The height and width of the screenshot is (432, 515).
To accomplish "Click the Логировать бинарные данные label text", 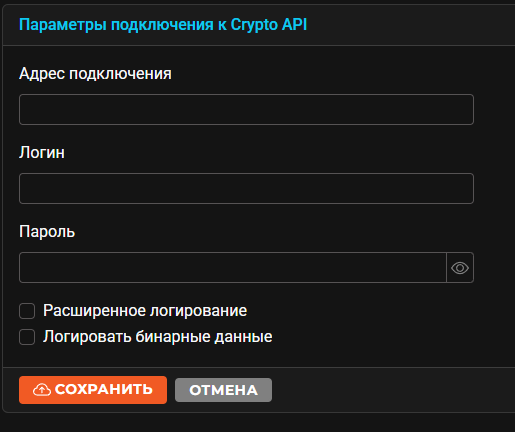I will click(158, 337).
